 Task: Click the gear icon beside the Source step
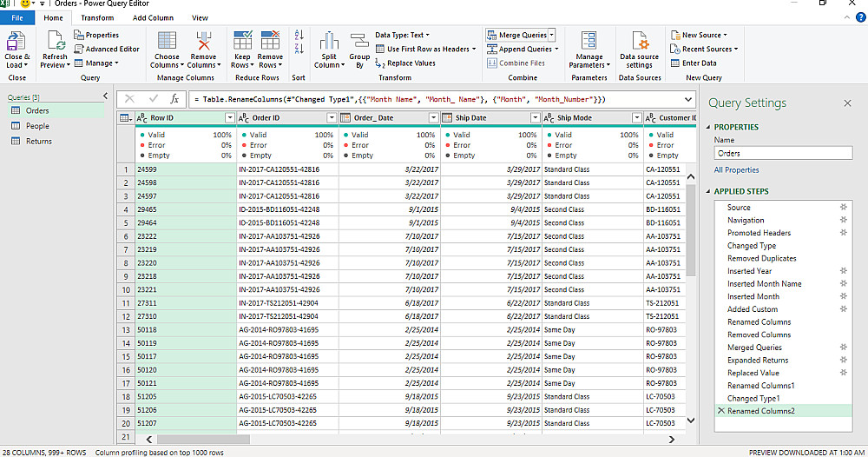pos(843,208)
